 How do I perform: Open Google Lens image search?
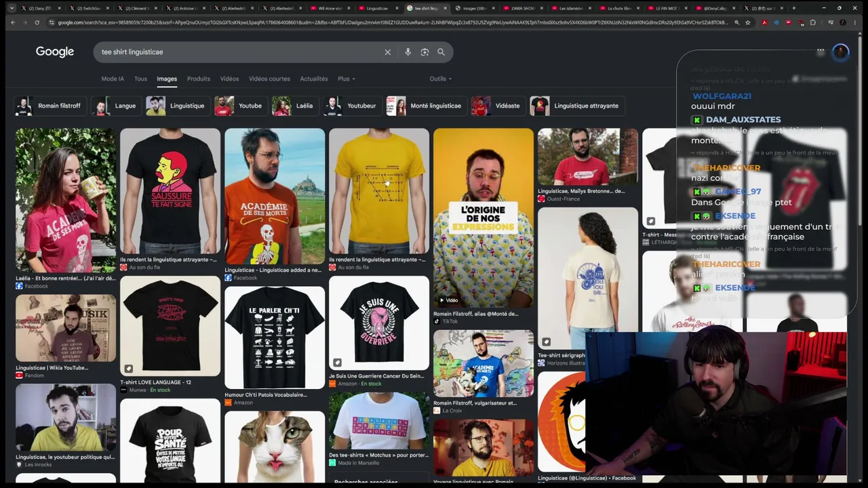425,52
